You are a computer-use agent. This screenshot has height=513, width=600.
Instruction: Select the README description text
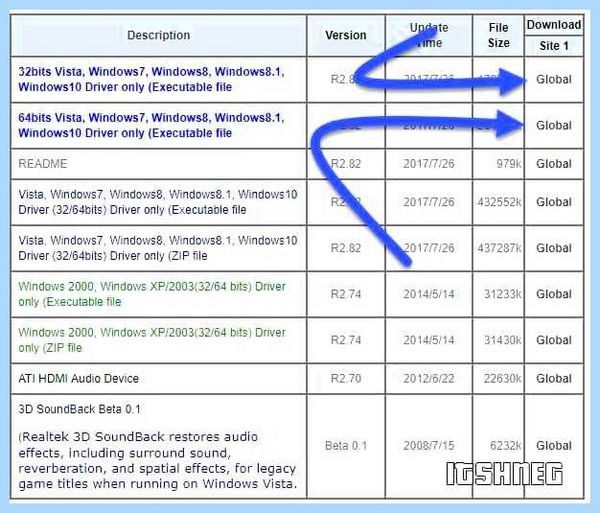click(42, 164)
